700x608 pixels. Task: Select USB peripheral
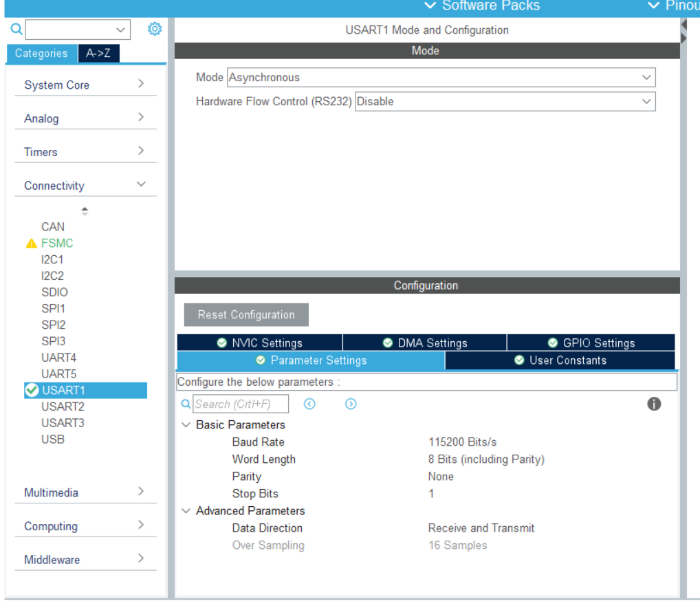pyautogui.click(x=53, y=439)
